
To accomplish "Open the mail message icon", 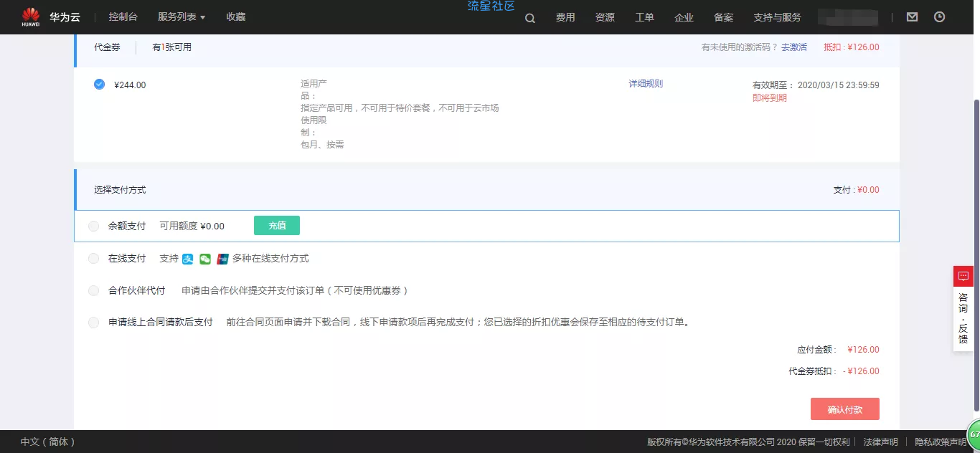I will click(x=912, y=16).
